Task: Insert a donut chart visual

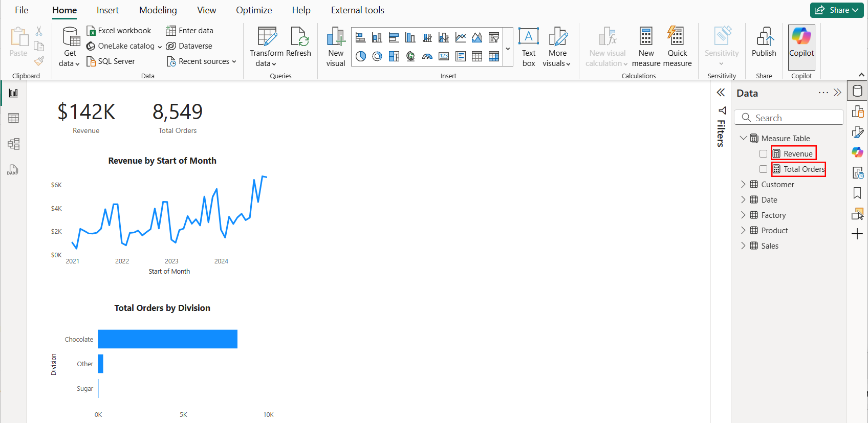Action: pos(377,56)
